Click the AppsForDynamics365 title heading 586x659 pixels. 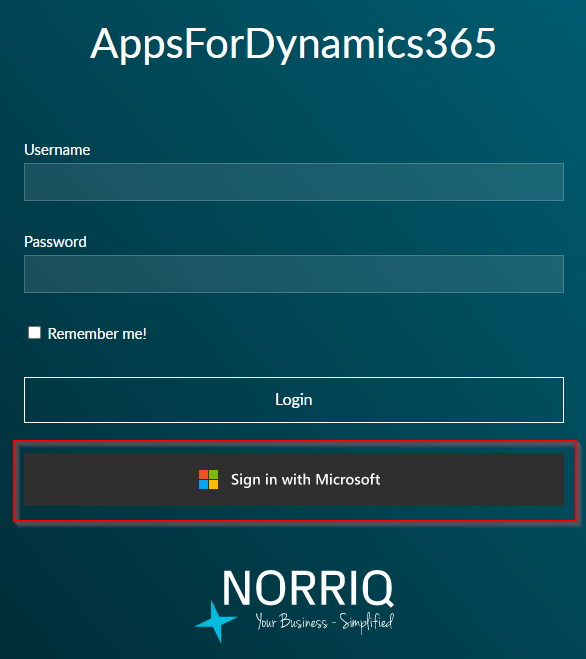(293, 45)
